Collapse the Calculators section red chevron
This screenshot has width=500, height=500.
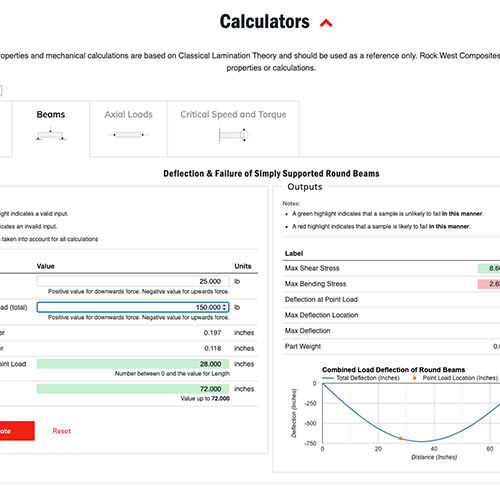[x=326, y=23]
